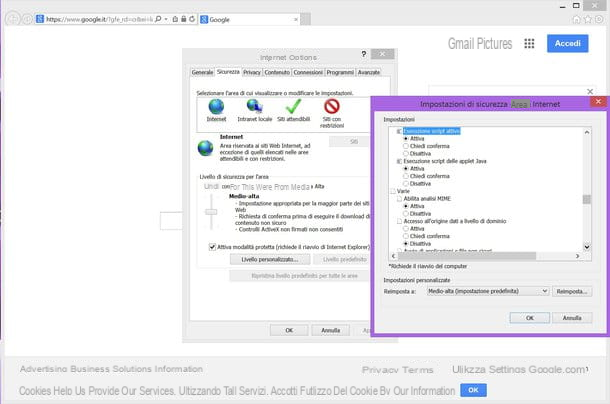Open the Privacy footer link

tap(379, 370)
